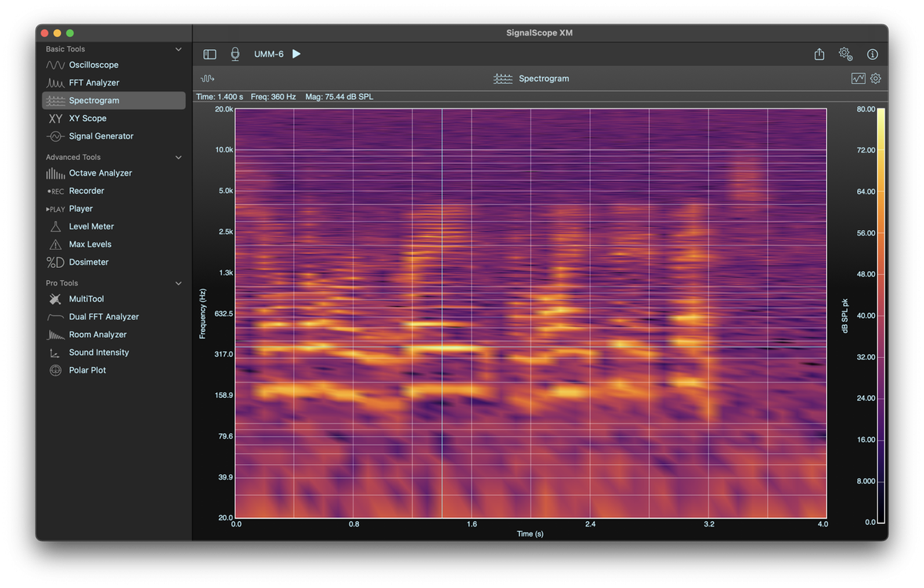This screenshot has width=924, height=588.
Task: Open the share export icon
Action: (x=819, y=54)
